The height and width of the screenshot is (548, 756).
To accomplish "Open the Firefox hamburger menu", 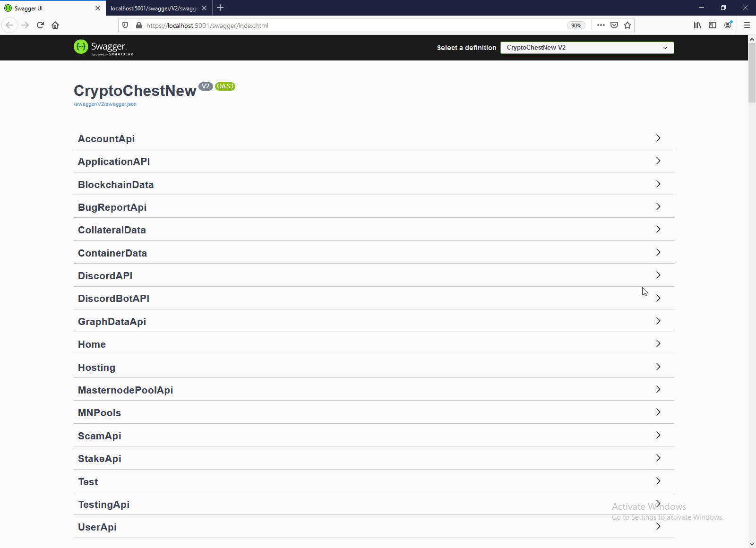I will click(747, 25).
